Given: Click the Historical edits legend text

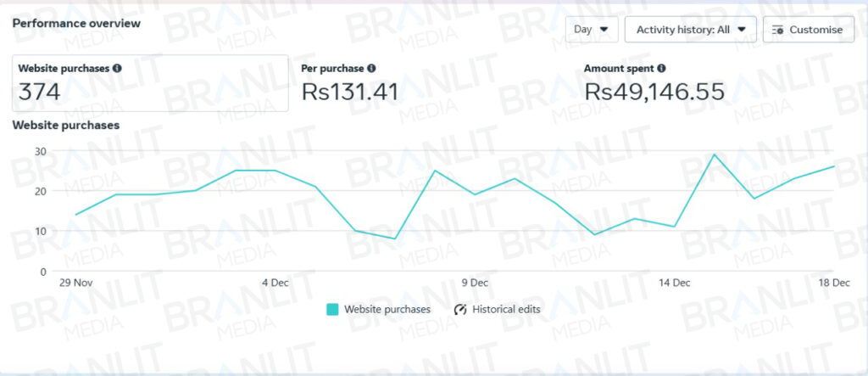Looking at the screenshot, I should click(506, 310).
